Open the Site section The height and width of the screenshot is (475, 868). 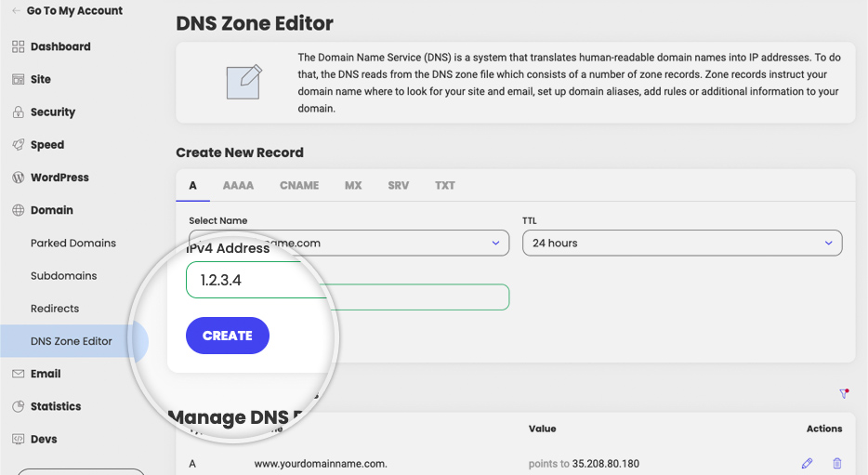40,79
